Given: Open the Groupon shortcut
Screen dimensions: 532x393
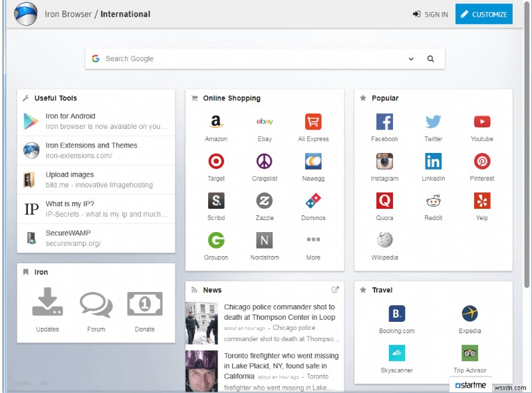Looking at the screenshot, I should (215, 240).
